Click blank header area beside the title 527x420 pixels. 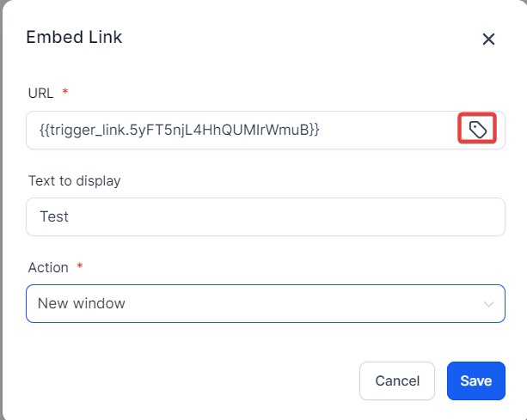click(301, 37)
